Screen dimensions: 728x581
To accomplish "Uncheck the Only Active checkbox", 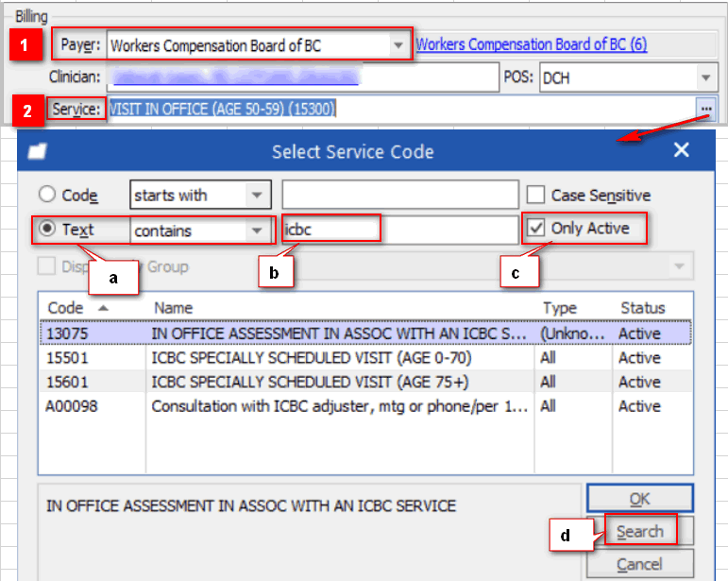I will click(536, 230).
